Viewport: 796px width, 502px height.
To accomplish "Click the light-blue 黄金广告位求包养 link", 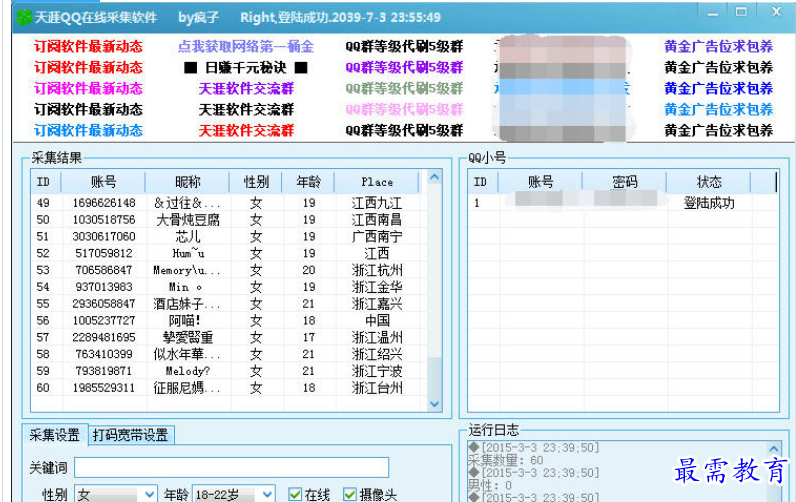I will point(718,110).
